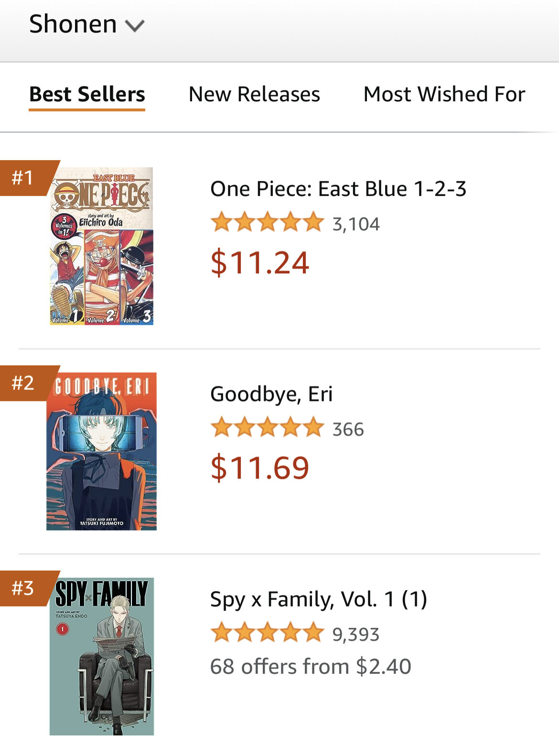
Task: Switch to the New Releases tab
Action: coord(254,94)
